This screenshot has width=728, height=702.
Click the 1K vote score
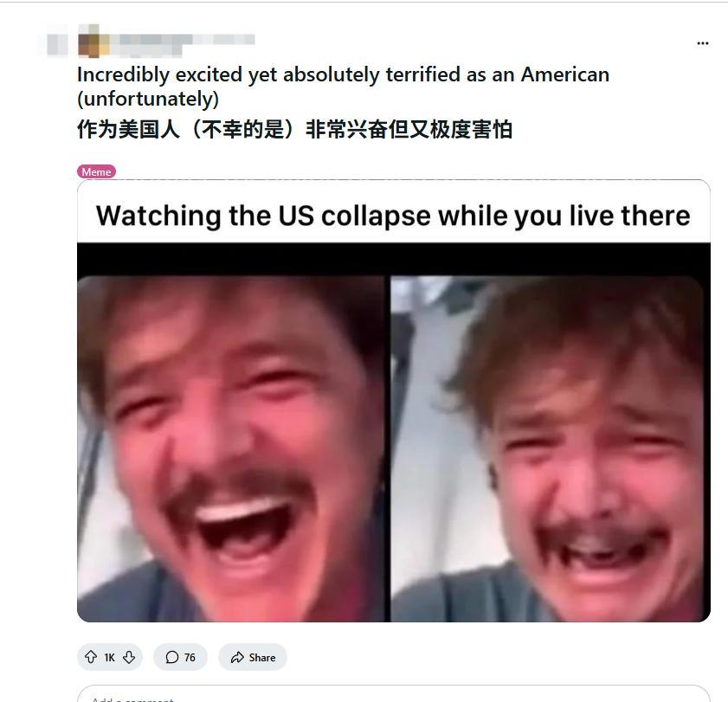(x=110, y=658)
